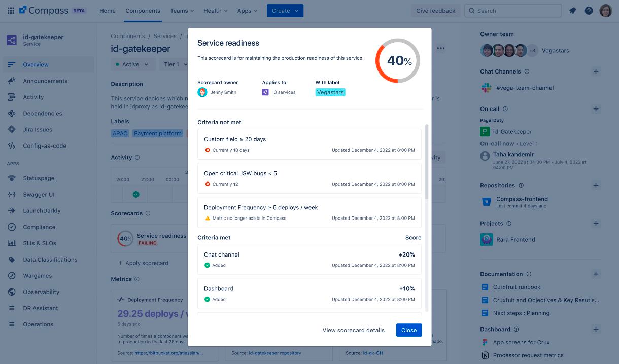Open the Apps menu chevron
The width and height of the screenshot is (619, 364).
[255, 10]
